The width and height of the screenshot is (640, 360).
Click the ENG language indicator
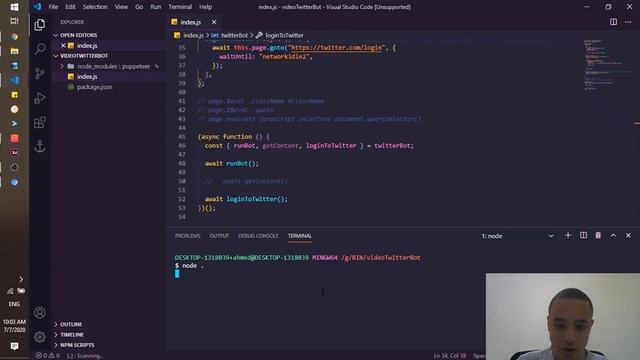click(x=14, y=304)
